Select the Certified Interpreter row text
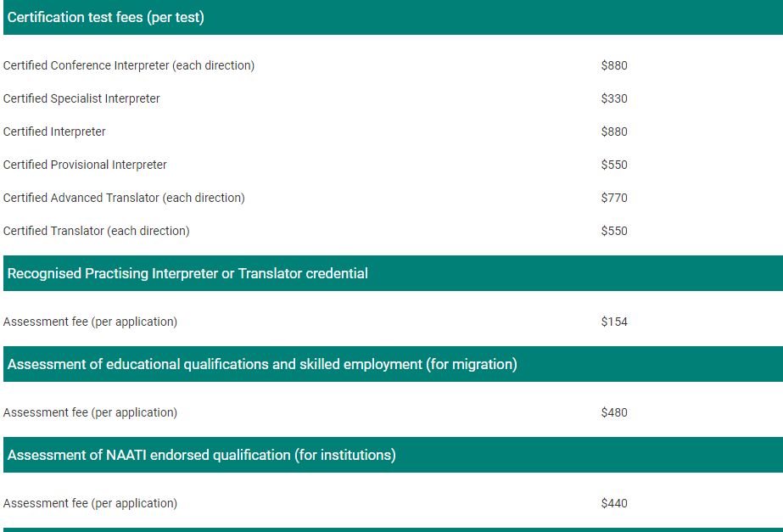The width and height of the screenshot is (783, 532). click(x=54, y=132)
